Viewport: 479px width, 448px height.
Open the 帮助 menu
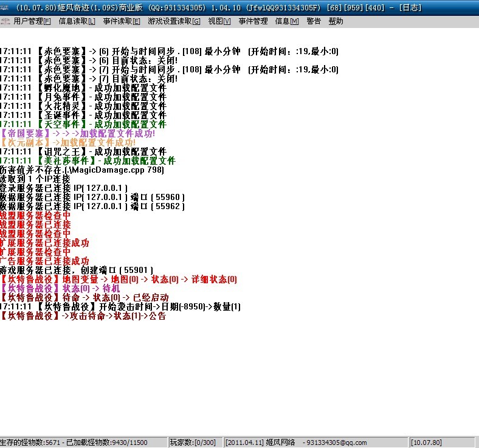[x=336, y=21]
